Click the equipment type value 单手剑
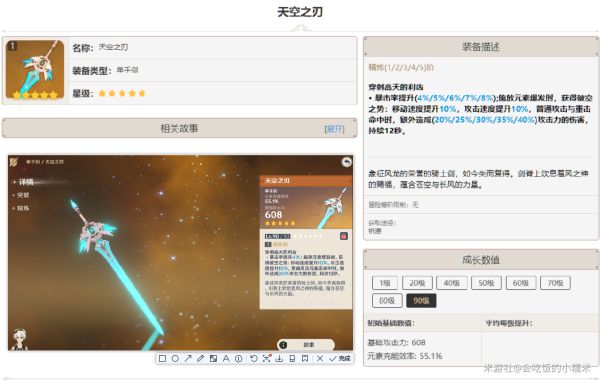The image size is (600, 382). coord(127,70)
